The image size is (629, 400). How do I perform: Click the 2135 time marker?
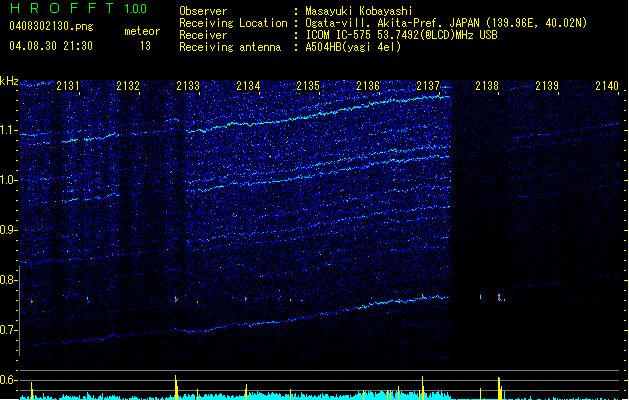coord(308,86)
